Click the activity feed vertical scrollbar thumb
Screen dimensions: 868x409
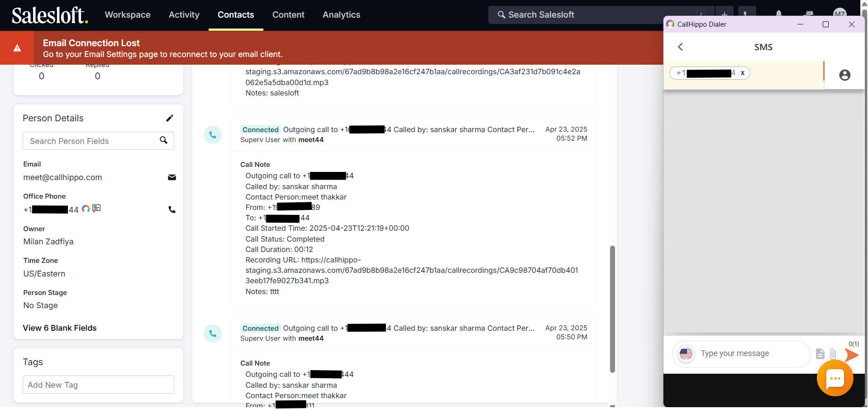click(x=612, y=309)
